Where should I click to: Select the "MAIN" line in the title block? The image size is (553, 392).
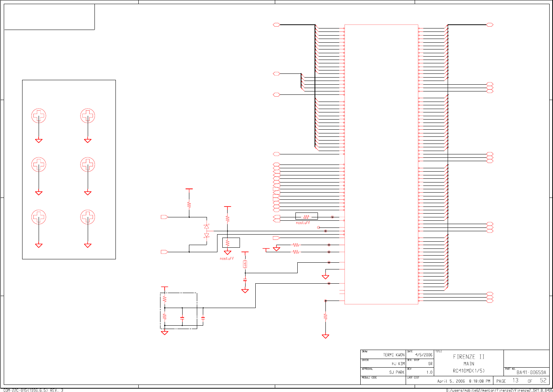click(x=469, y=364)
